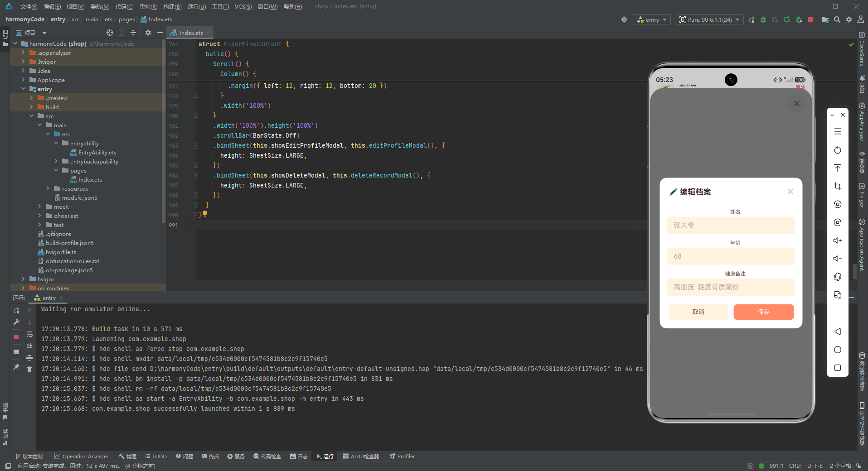Viewport: 868px width, 471px height.
Task: Click the green debug bug icon
Action: tap(763, 19)
